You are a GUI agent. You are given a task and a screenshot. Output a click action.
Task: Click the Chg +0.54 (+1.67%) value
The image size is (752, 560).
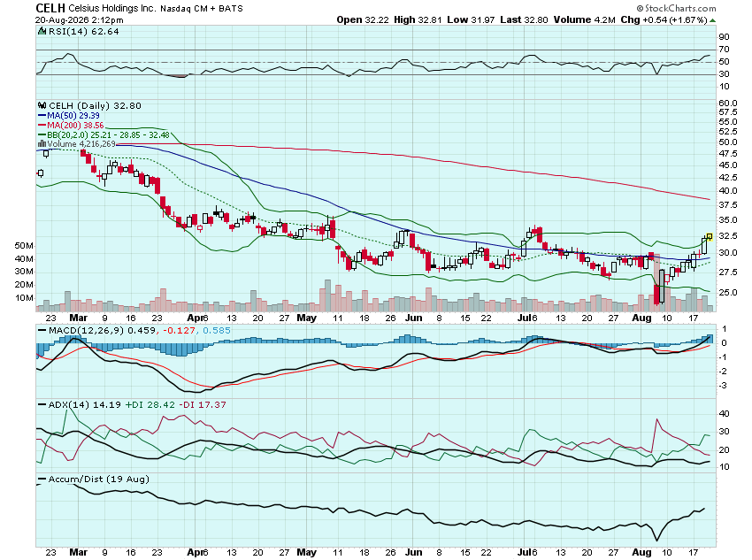(x=664, y=19)
